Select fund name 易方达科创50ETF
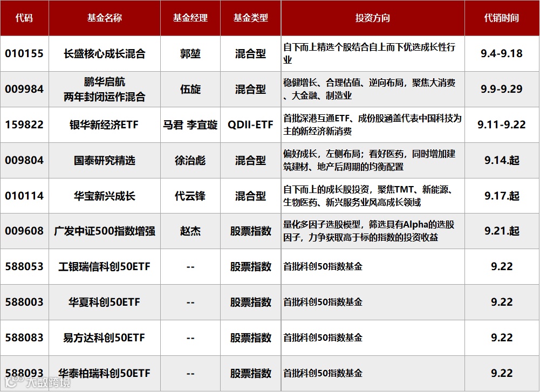 click(104, 338)
